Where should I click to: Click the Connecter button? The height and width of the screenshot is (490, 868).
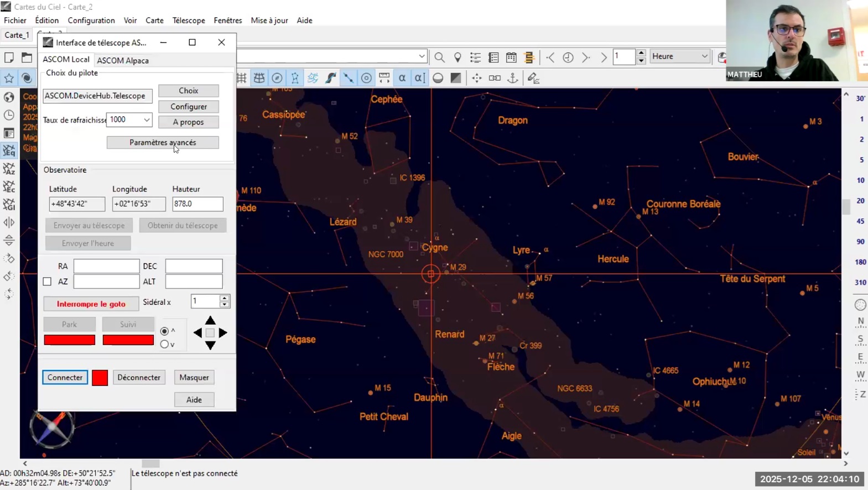pos(65,377)
